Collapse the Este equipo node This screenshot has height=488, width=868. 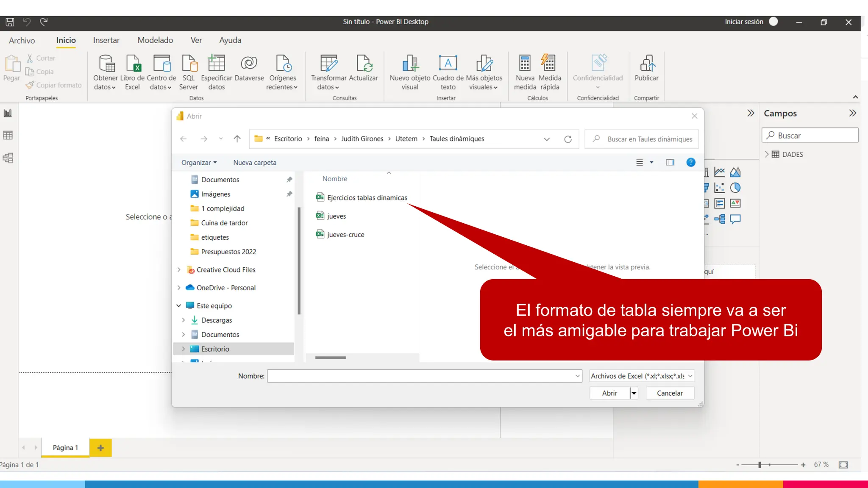click(x=179, y=306)
